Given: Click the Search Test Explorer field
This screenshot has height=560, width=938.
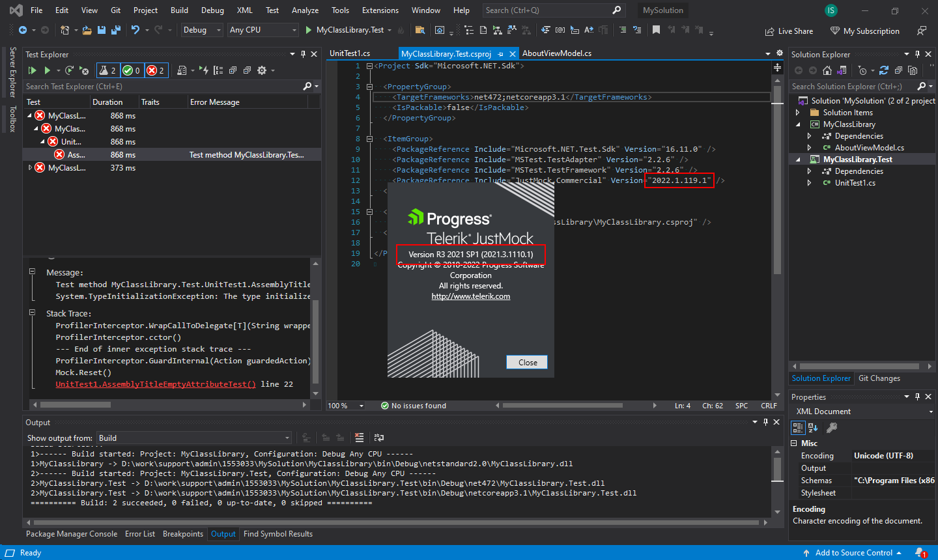Looking at the screenshot, I should [x=163, y=87].
